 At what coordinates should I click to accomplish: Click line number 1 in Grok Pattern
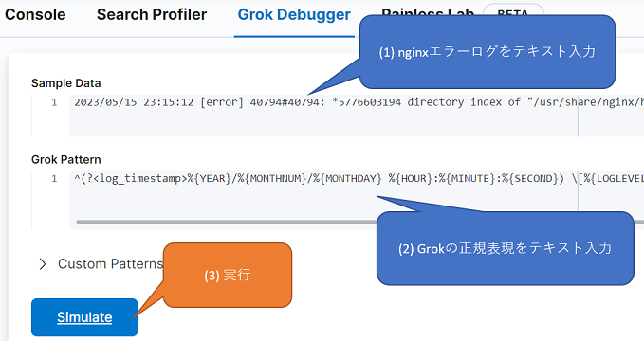54,179
